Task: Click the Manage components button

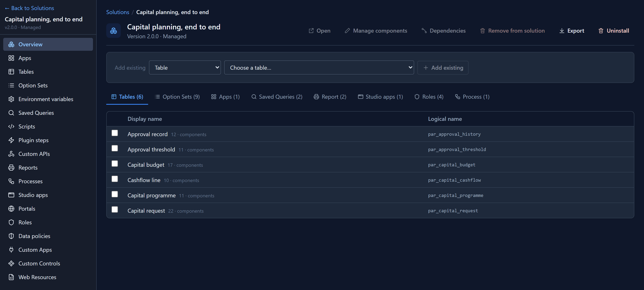Action: (376, 31)
